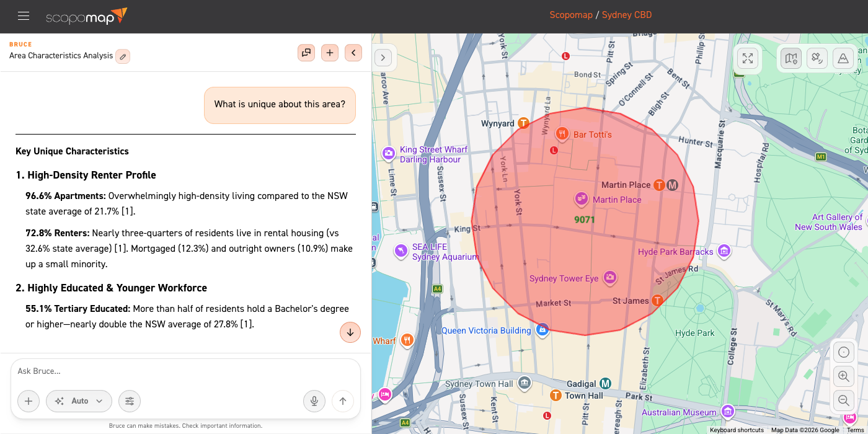
Task: Open the map Terms link
Action: click(855, 430)
